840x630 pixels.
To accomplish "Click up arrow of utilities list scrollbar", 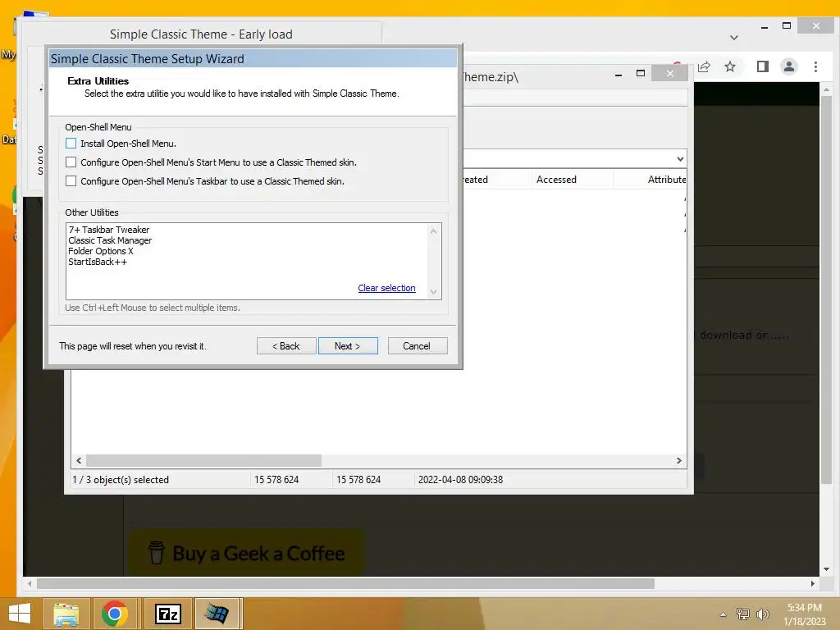I will pos(433,231).
